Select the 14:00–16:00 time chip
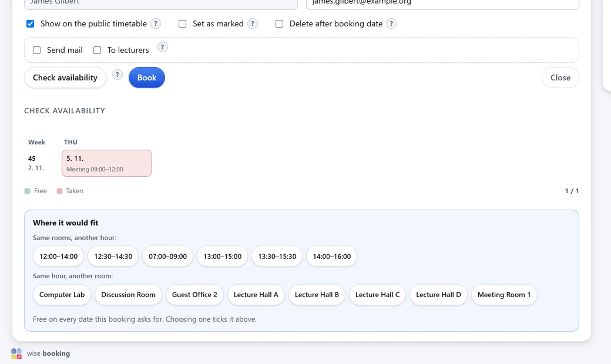This screenshot has height=364, width=611. point(331,257)
